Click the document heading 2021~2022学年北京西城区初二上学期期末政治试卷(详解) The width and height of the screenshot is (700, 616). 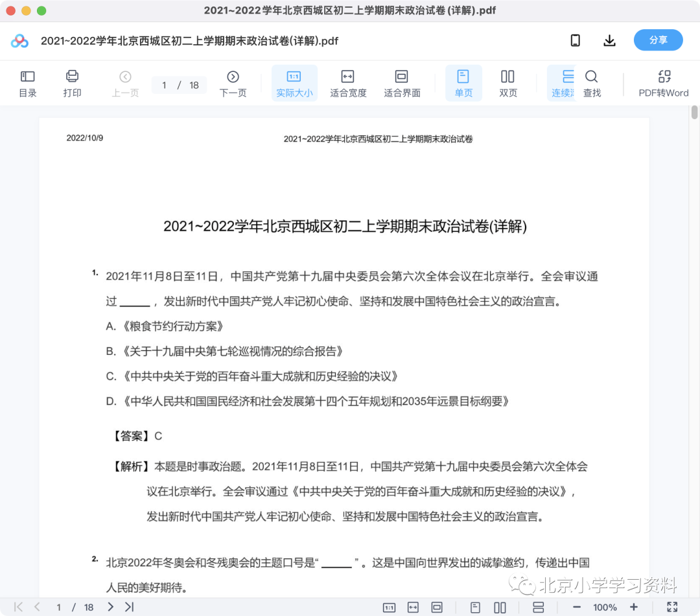tap(345, 226)
